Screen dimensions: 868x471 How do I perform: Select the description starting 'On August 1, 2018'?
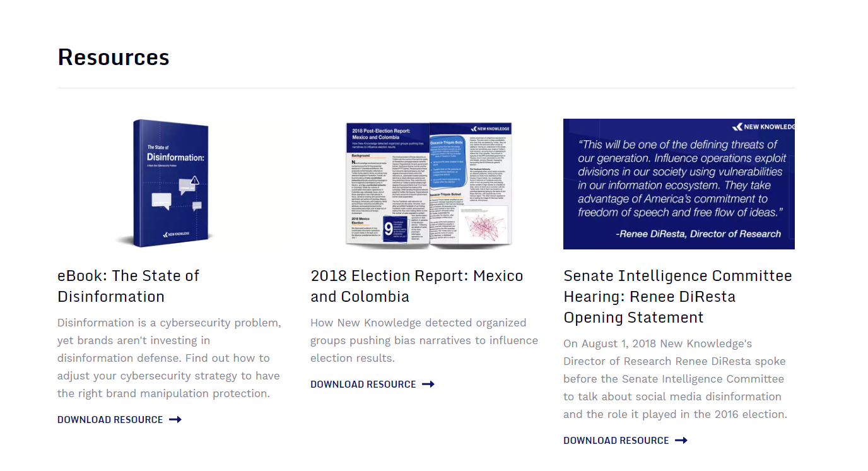point(675,379)
